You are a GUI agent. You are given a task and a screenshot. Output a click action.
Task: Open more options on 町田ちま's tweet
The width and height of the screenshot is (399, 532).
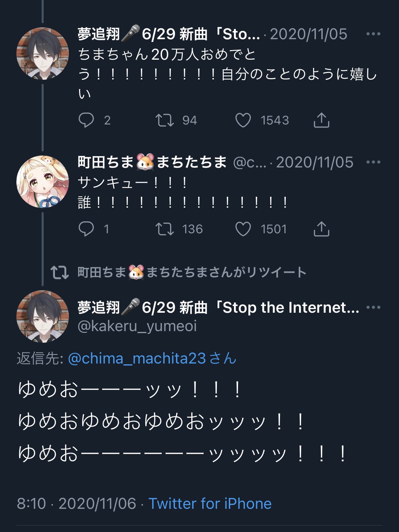pyautogui.click(x=373, y=162)
